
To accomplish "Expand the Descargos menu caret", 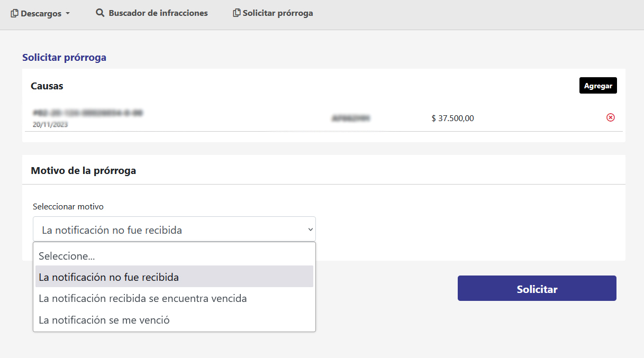I will coord(68,14).
